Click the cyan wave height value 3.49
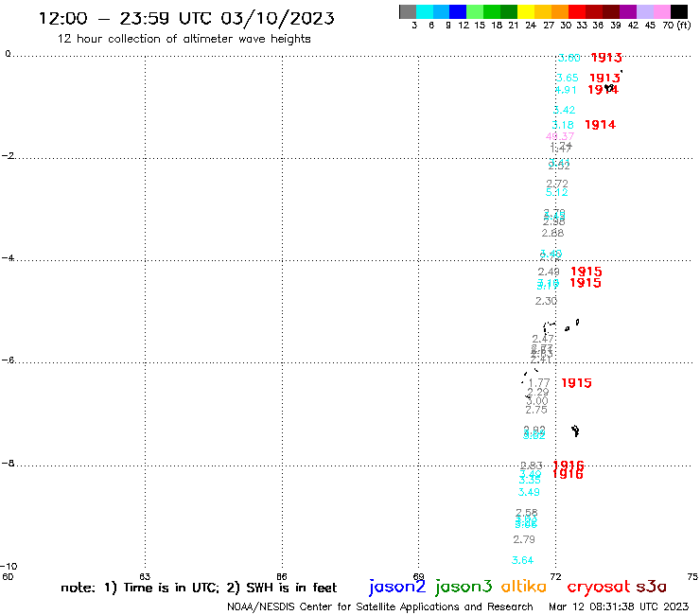The image size is (700, 615). point(529,492)
